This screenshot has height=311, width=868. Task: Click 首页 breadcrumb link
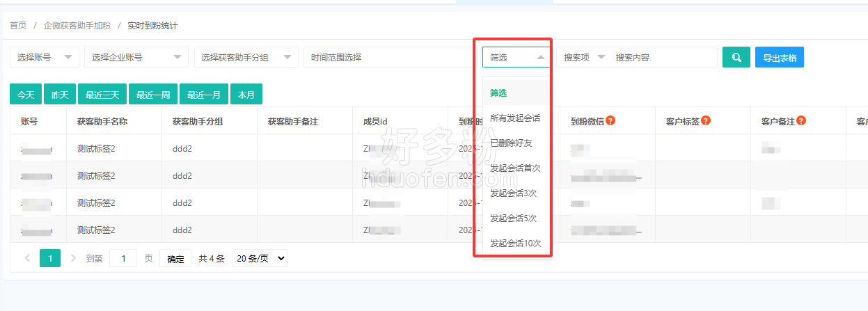[x=18, y=26]
